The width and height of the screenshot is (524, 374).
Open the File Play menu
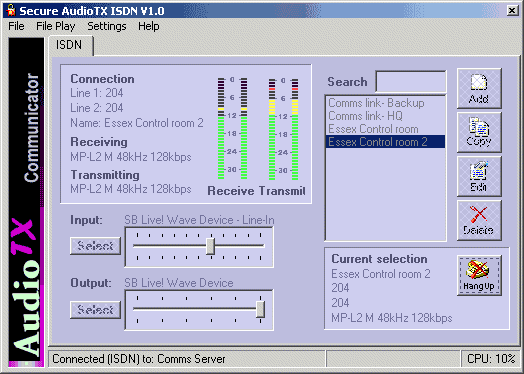[56, 26]
